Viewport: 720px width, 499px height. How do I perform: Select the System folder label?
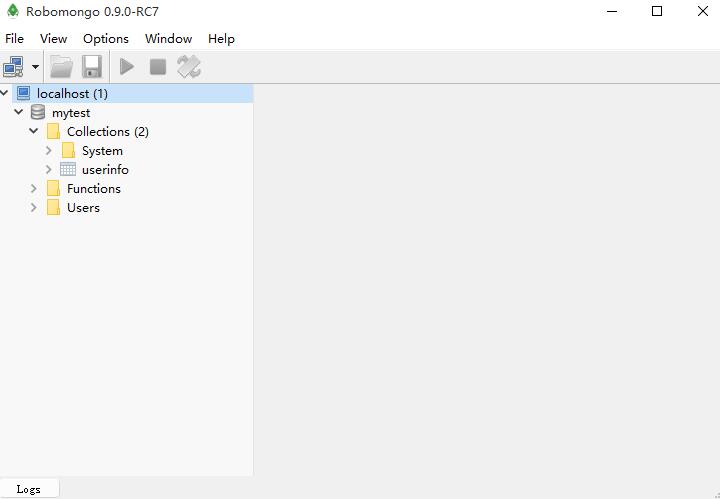102,151
